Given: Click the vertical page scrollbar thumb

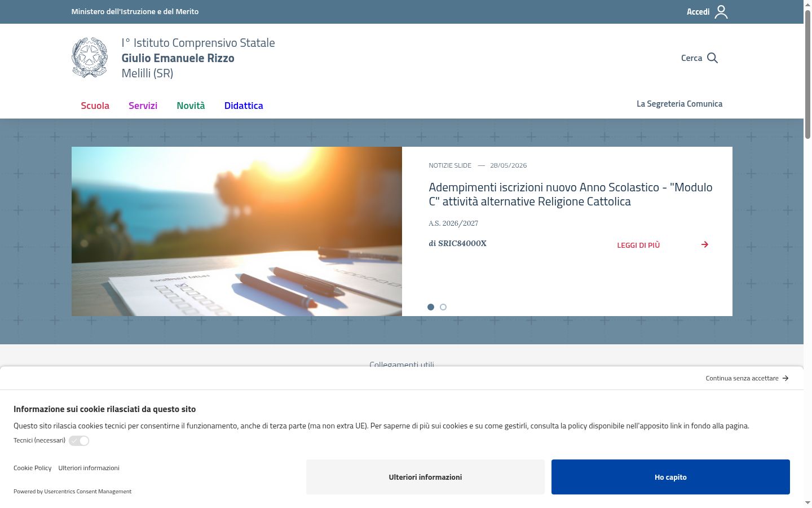Looking at the screenshot, I should tap(807, 73).
